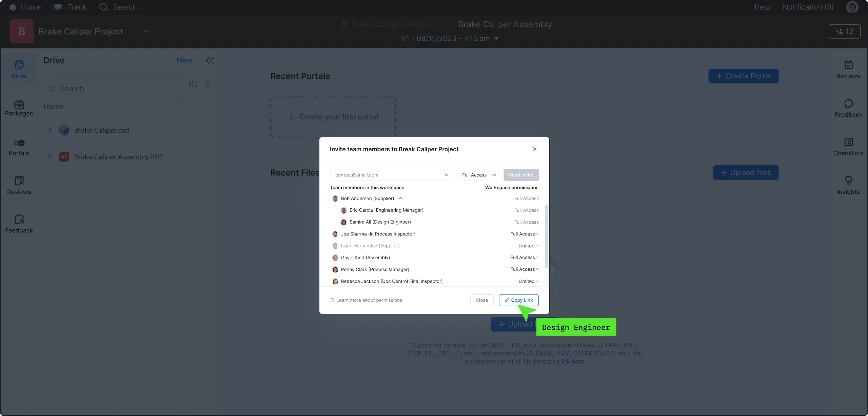Open the Drive panel in left sidebar
This screenshot has height=416, width=868.
point(19,69)
